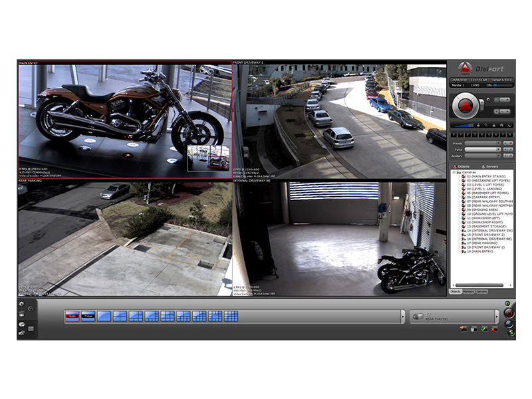Toggle the Auto layout mode button

72,316
